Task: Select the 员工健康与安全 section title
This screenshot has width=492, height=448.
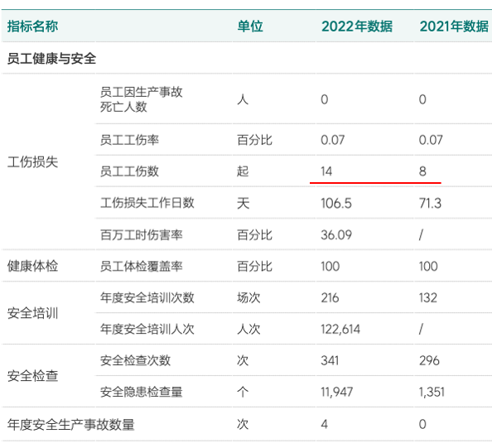Action: (51, 58)
